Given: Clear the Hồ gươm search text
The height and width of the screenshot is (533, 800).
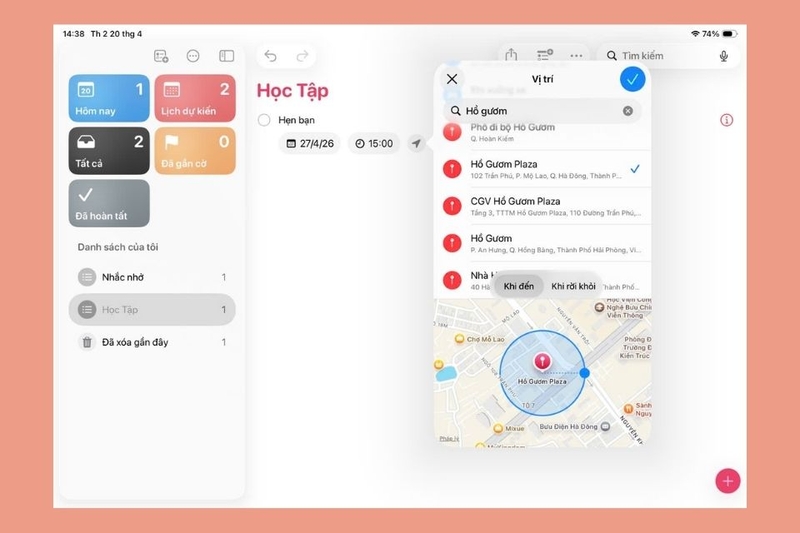Looking at the screenshot, I should [628, 111].
